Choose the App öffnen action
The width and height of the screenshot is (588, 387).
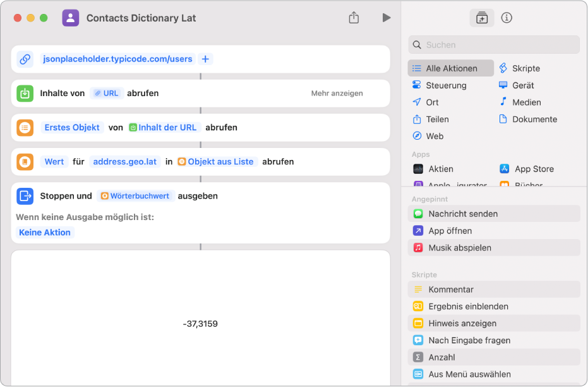(494, 231)
